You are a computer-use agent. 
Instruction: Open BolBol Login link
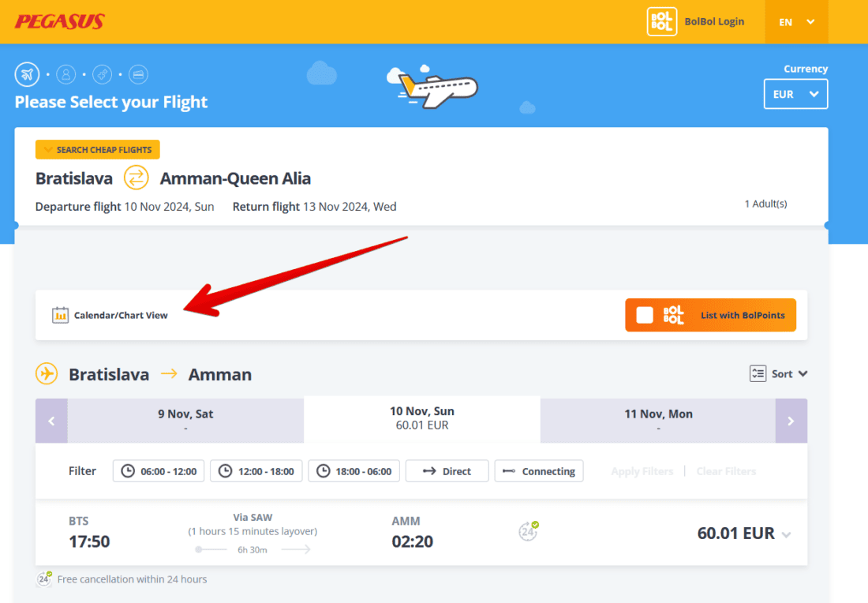(x=714, y=22)
